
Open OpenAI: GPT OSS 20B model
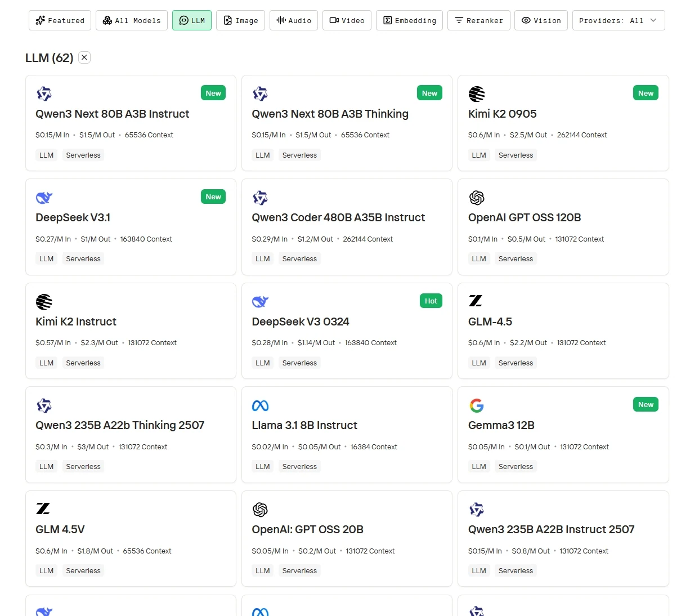click(x=308, y=529)
